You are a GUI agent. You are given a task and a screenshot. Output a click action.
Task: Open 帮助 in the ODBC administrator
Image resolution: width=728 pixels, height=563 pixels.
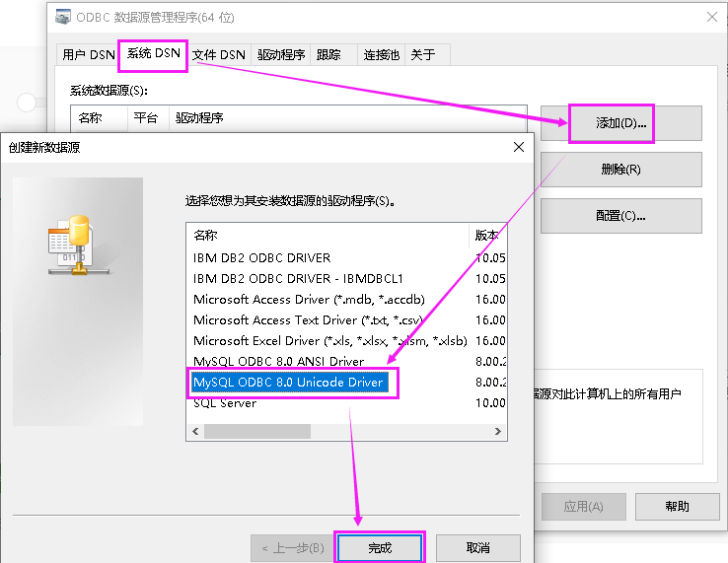tap(677, 507)
